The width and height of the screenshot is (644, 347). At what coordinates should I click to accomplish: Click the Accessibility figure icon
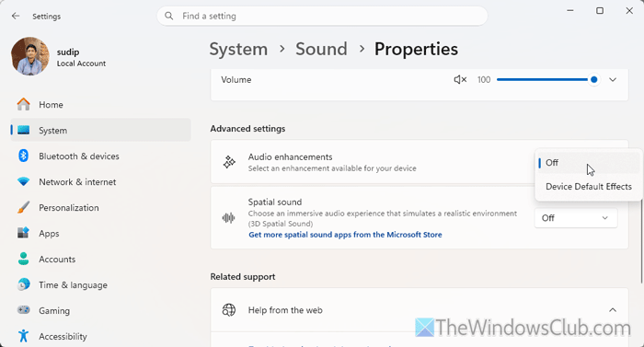click(23, 336)
